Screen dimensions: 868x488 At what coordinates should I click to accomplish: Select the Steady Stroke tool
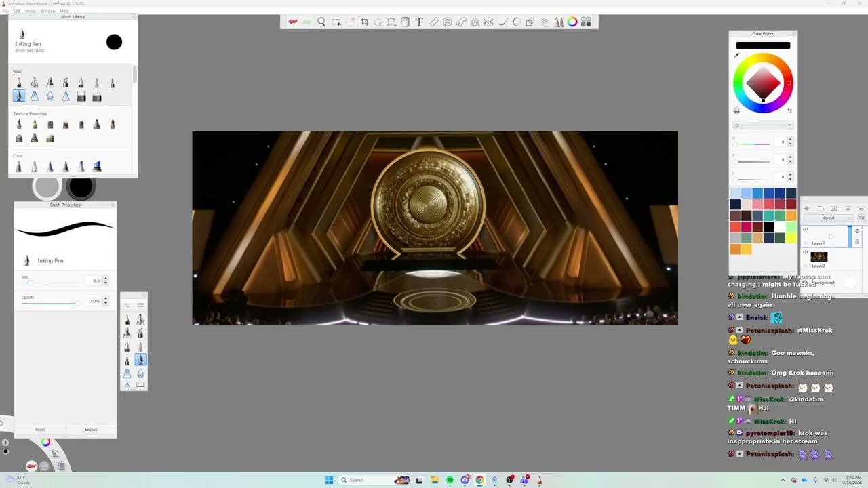pos(503,22)
